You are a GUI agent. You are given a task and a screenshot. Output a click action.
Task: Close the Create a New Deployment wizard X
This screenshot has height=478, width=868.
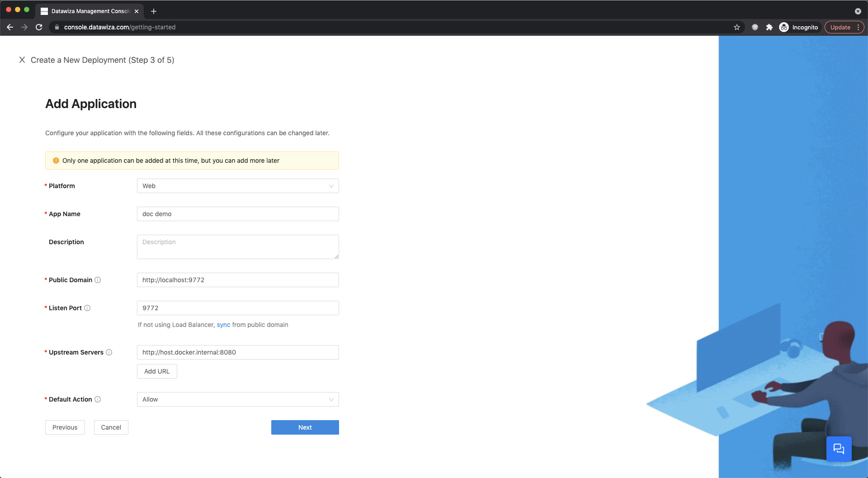coord(22,60)
